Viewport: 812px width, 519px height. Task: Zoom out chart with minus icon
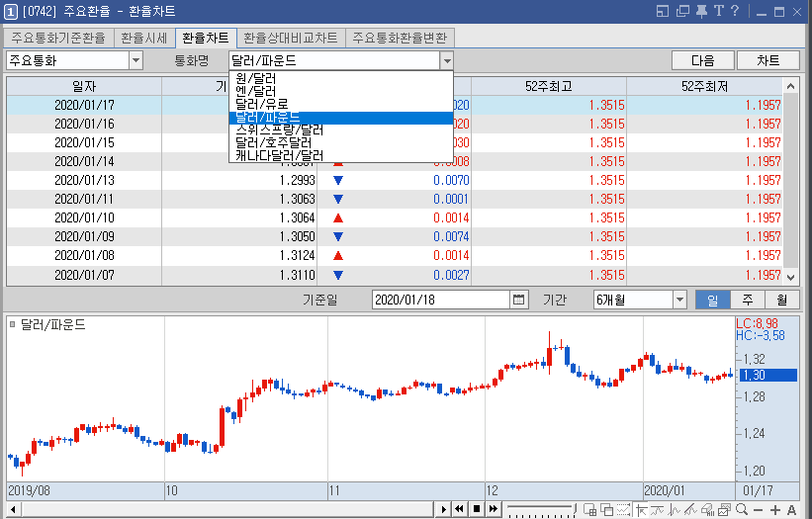tap(758, 510)
